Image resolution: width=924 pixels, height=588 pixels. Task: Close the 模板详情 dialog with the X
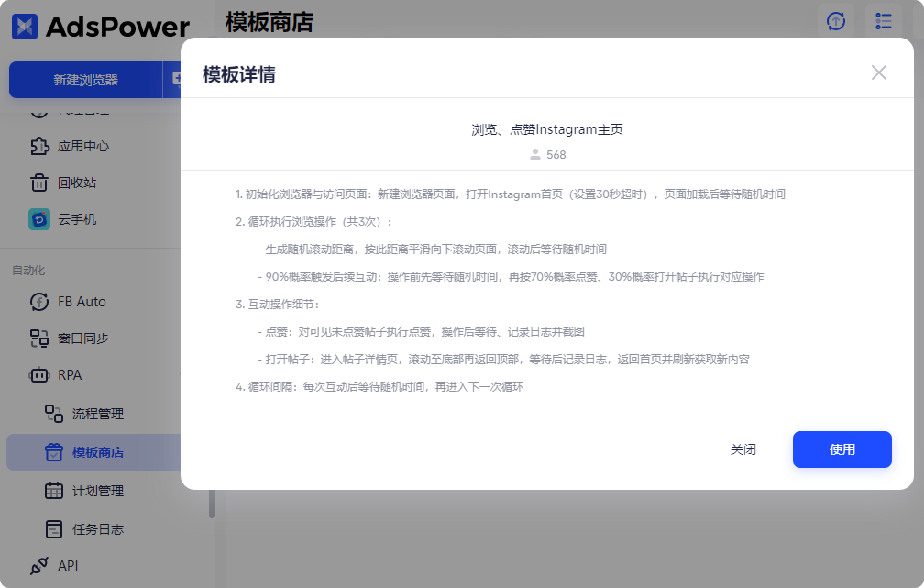click(x=878, y=72)
